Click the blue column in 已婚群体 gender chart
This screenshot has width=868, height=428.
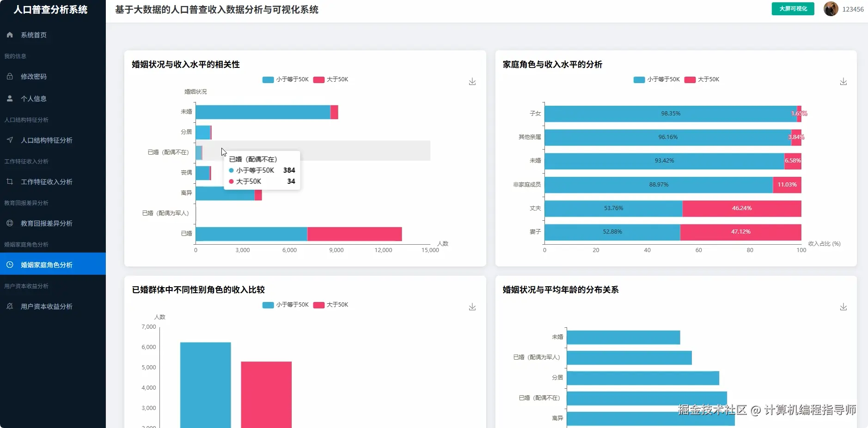[205, 385]
